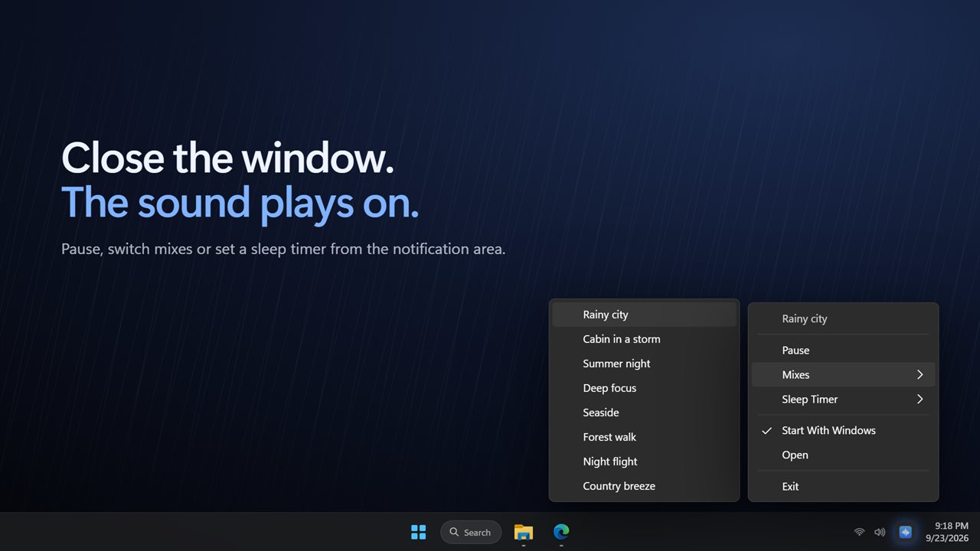Select the Cabin in a storm mix

[644, 339]
